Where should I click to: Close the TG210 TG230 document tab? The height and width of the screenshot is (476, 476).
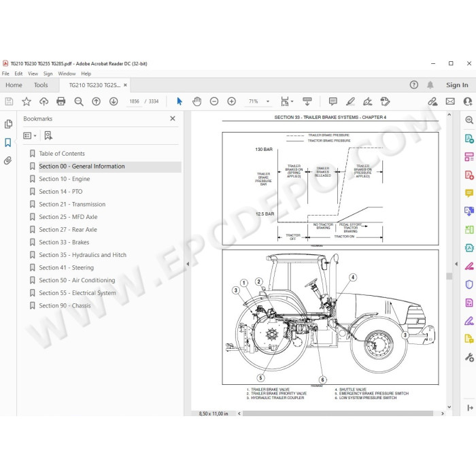125,85
